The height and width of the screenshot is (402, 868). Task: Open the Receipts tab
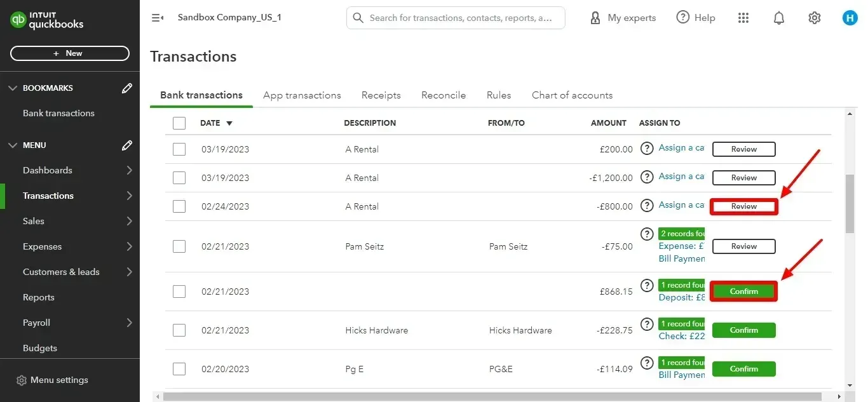point(381,95)
